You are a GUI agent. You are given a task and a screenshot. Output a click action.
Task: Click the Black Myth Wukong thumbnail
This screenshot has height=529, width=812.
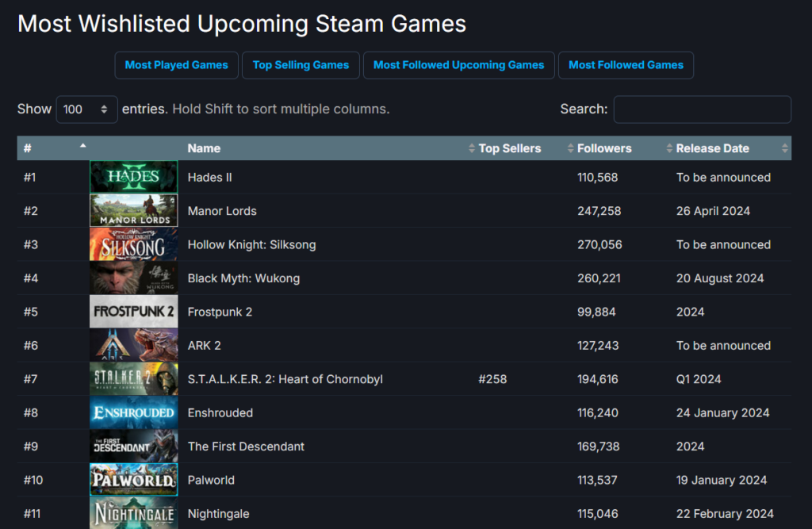click(x=133, y=278)
